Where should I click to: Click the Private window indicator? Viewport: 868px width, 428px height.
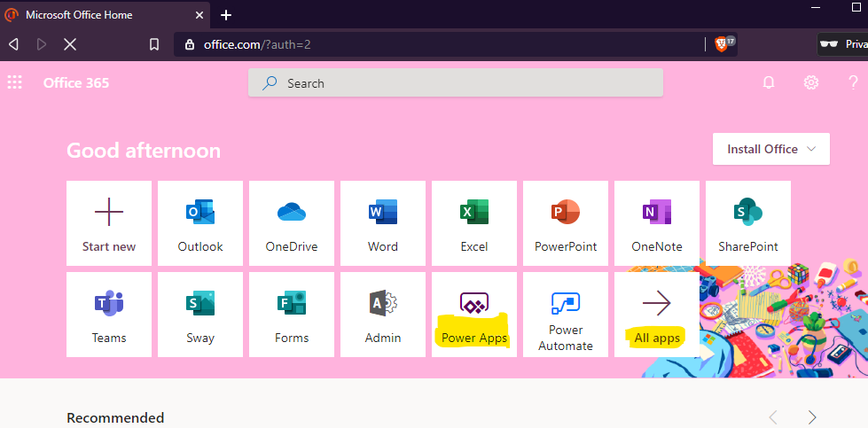843,44
